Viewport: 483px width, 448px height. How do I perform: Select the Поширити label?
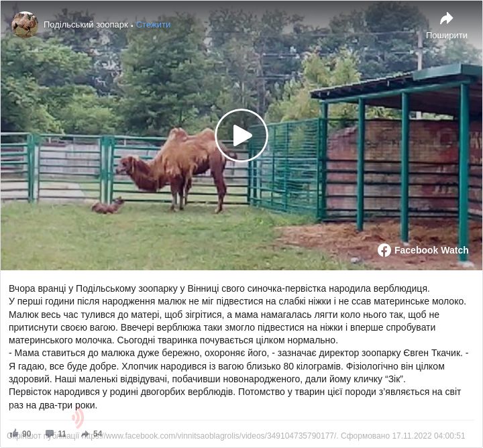[446, 36]
